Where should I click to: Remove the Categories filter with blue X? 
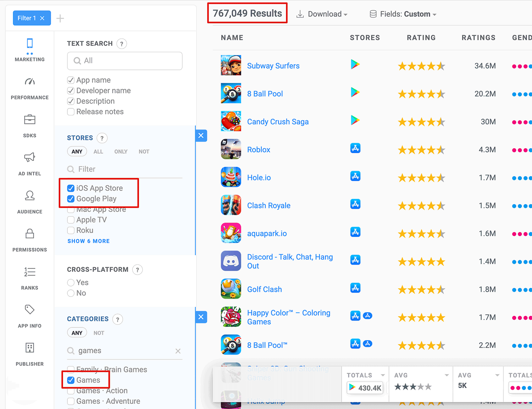pyautogui.click(x=201, y=317)
